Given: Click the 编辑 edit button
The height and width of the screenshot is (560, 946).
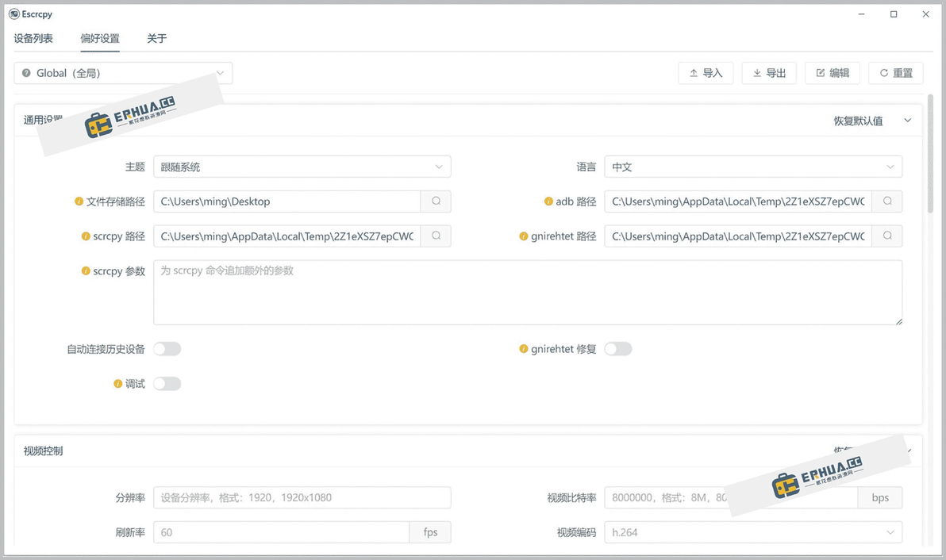Looking at the screenshot, I should (833, 73).
